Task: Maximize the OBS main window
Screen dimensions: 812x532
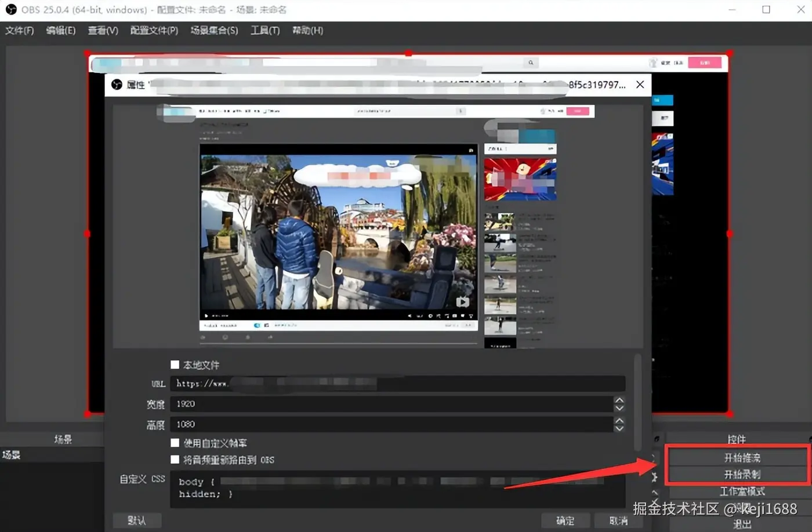Action: coord(766,9)
